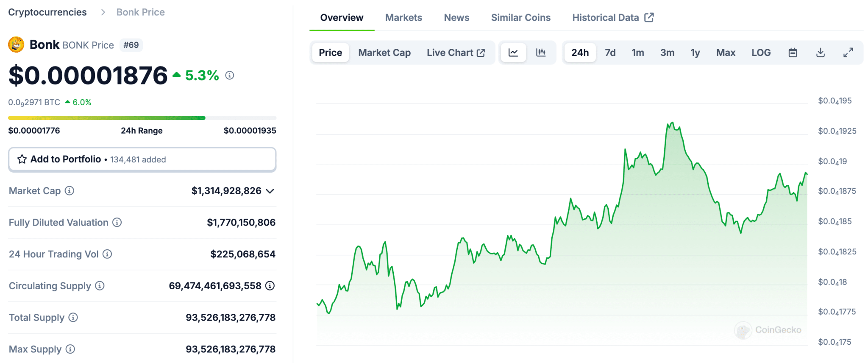Click the #69 rank badge
The height and width of the screenshot is (363, 868).
[x=131, y=45]
